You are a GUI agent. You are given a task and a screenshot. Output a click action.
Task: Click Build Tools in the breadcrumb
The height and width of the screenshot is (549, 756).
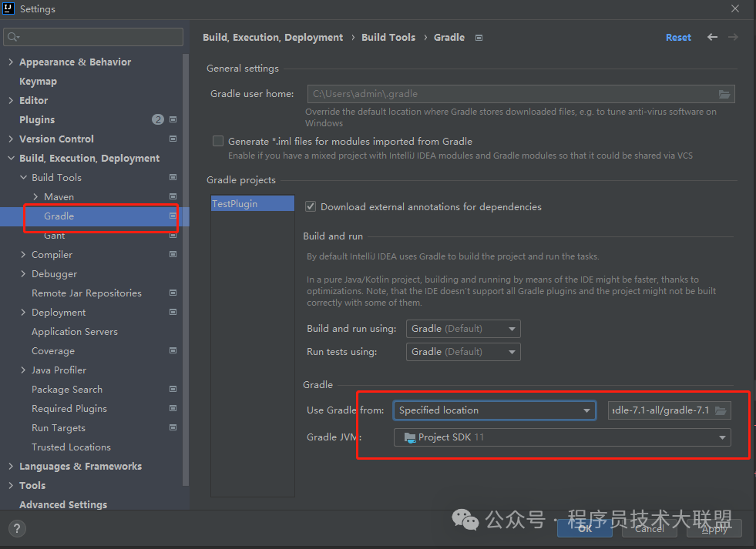pyautogui.click(x=388, y=37)
